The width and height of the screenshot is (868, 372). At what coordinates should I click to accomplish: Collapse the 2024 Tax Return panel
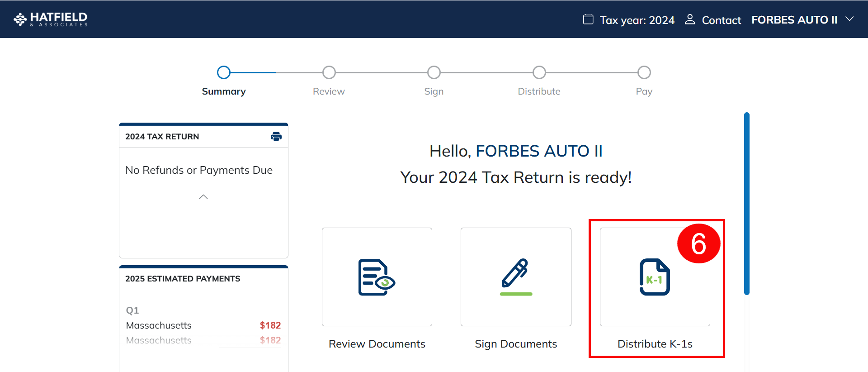203,197
